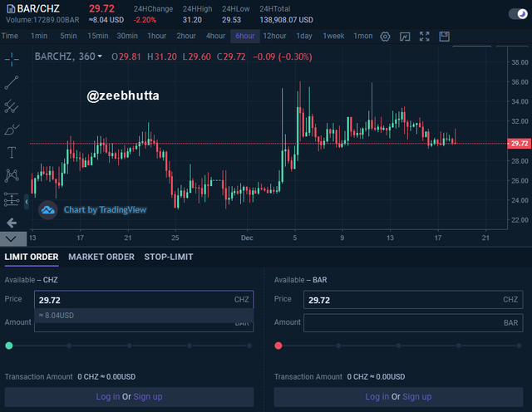
Task: Click the TradingView cloud logo
Action: [x=48, y=210]
